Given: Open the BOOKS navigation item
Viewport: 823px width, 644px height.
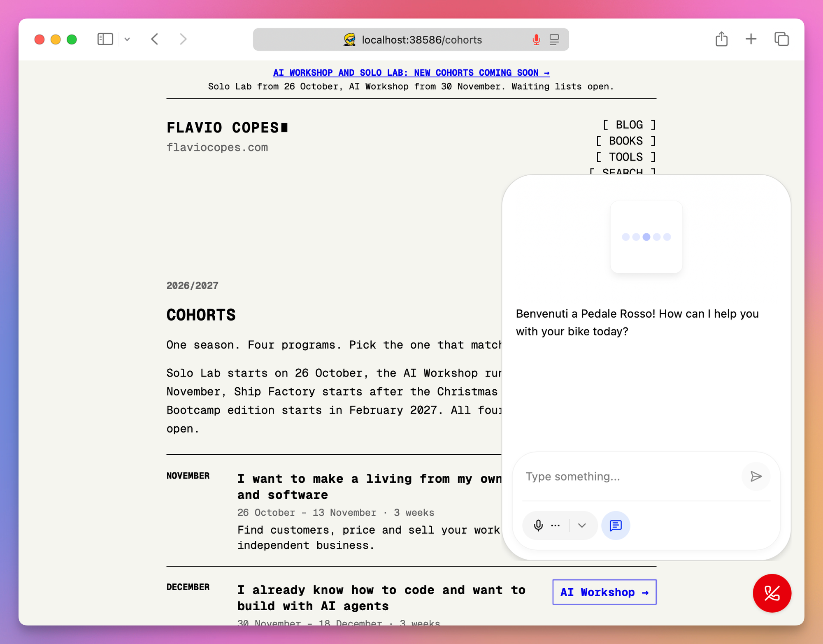Looking at the screenshot, I should [625, 141].
